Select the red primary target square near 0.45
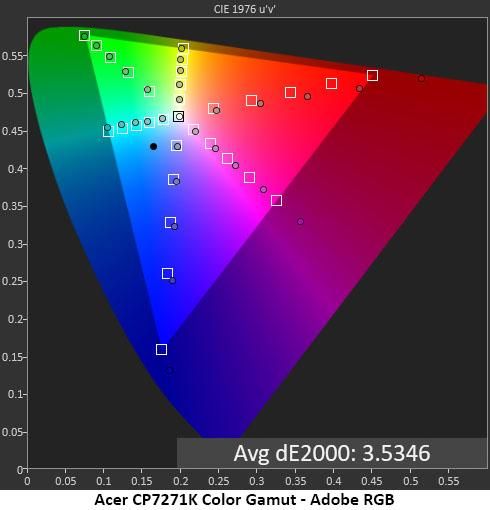This screenshot has width=490, height=510. point(372,75)
